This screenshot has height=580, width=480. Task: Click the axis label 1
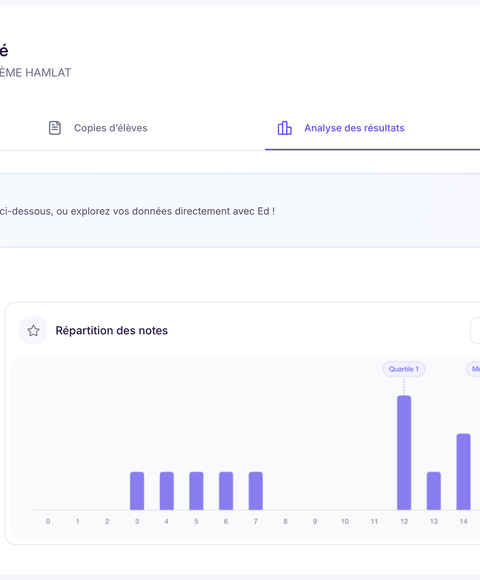pyautogui.click(x=77, y=521)
